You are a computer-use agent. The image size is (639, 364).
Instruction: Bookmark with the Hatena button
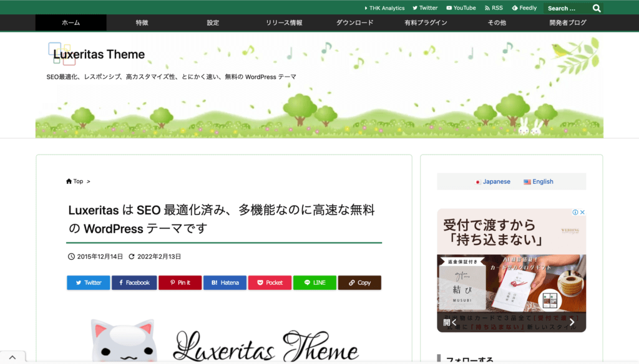point(225,282)
